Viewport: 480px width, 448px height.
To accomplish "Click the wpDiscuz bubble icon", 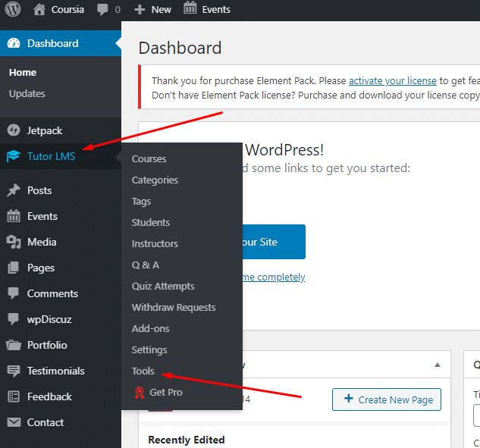I will click(x=14, y=319).
